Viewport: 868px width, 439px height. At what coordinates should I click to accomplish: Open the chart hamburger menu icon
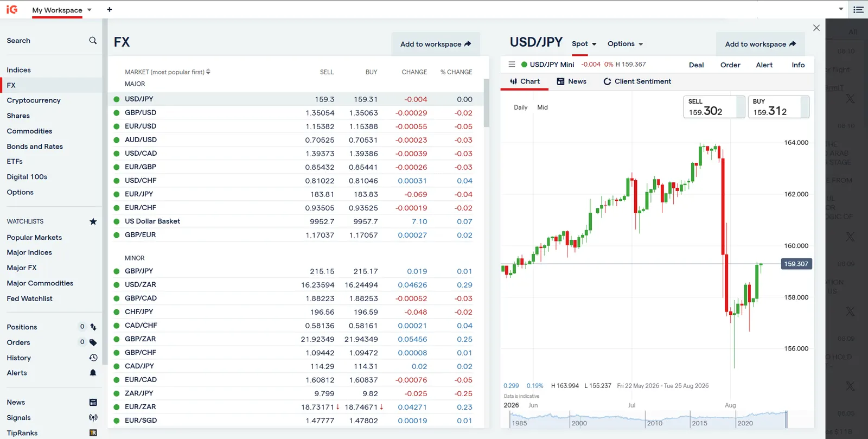click(x=512, y=65)
